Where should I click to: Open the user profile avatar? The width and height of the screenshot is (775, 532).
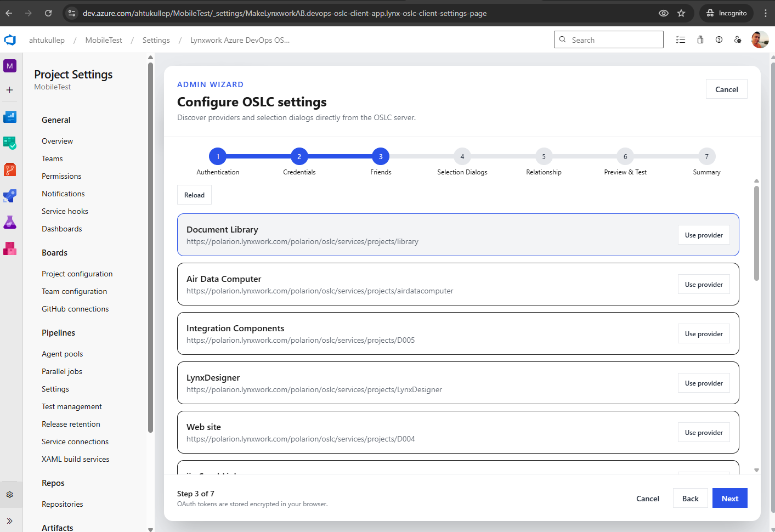(x=760, y=39)
